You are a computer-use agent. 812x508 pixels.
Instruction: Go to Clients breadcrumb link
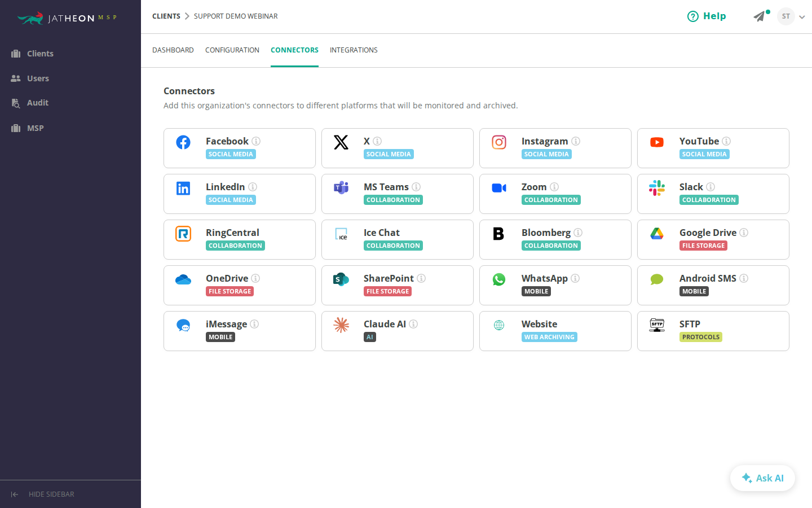pos(166,16)
